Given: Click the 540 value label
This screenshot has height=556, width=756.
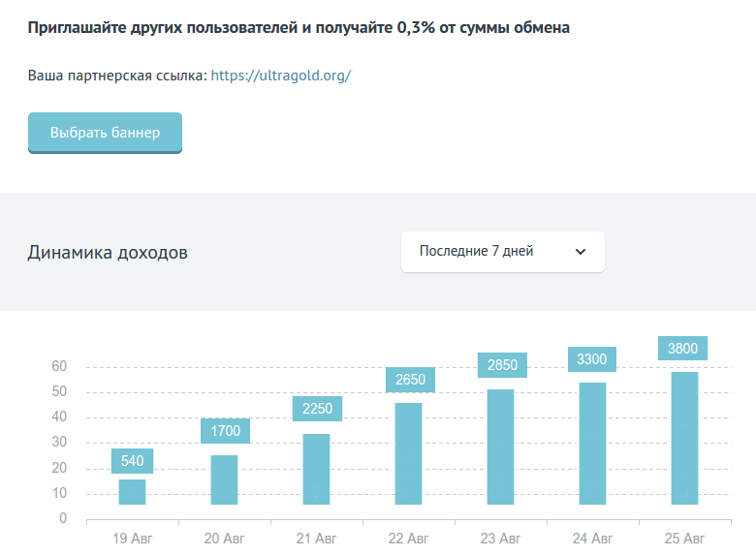Looking at the screenshot, I should [x=132, y=461].
